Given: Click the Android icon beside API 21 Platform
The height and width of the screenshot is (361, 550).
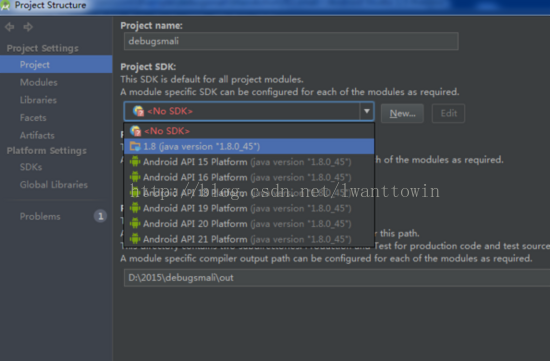Looking at the screenshot, I should tap(135, 239).
